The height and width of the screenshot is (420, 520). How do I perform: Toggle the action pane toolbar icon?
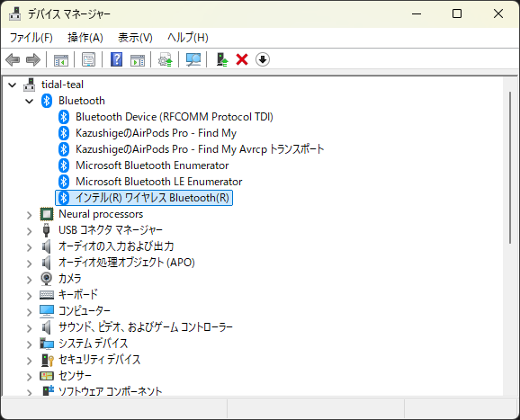point(138,60)
